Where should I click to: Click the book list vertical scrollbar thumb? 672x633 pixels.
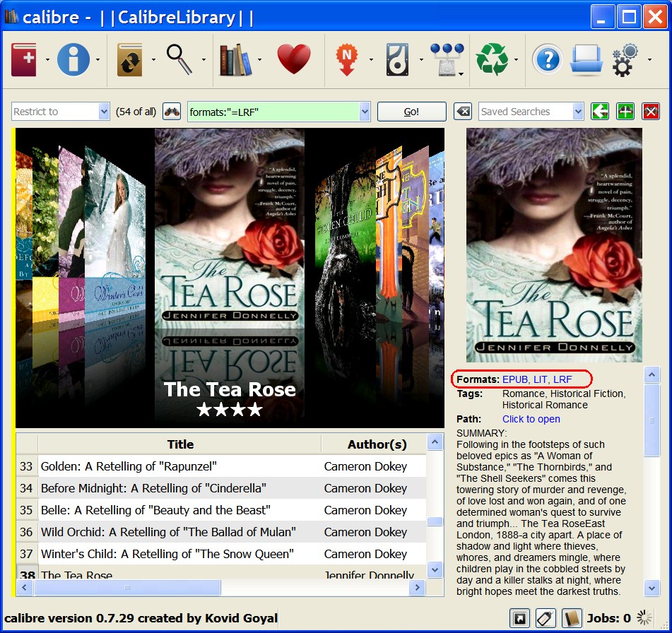pos(435,521)
